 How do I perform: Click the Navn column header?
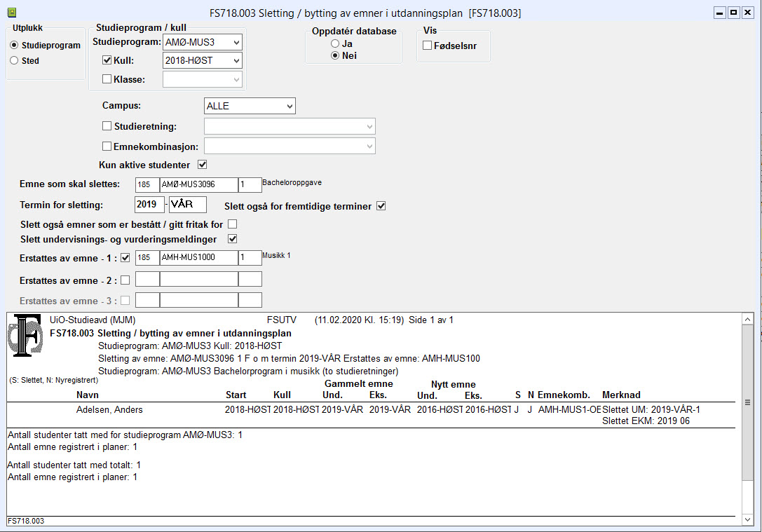point(88,395)
